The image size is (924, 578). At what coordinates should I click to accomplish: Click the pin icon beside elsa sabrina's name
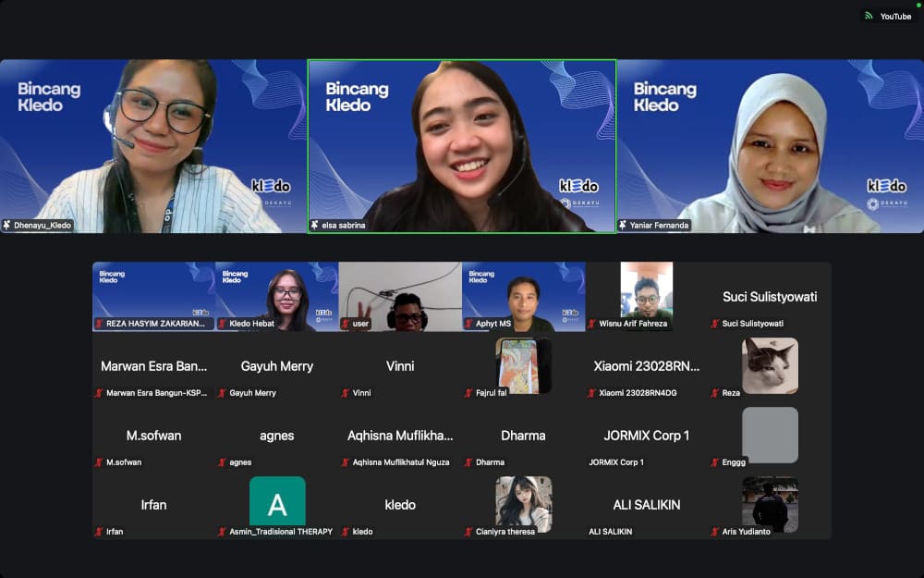[x=315, y=225]
